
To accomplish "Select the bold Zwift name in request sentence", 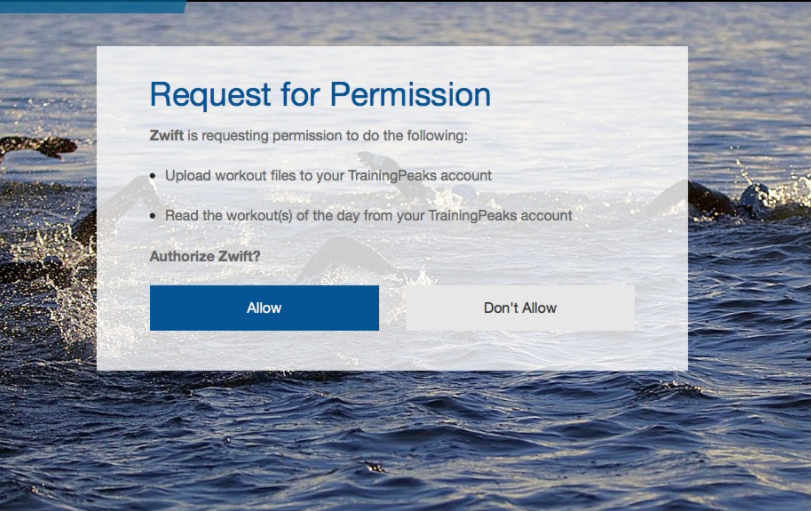I will (167, 136).
